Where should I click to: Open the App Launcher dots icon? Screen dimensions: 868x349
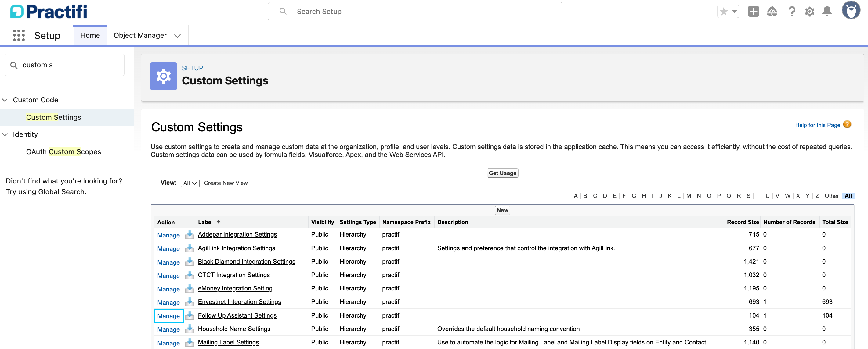point(19,35)
